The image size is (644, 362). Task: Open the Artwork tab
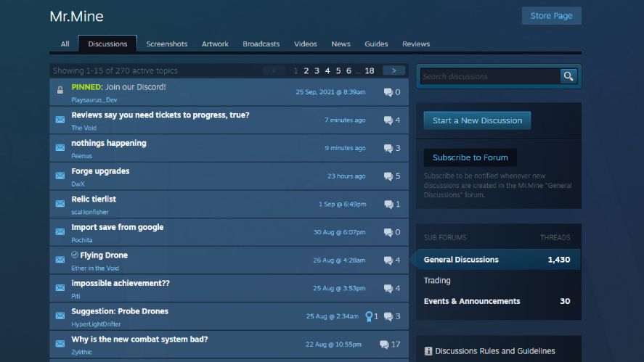pyautogui.click(x=215, y=44)
